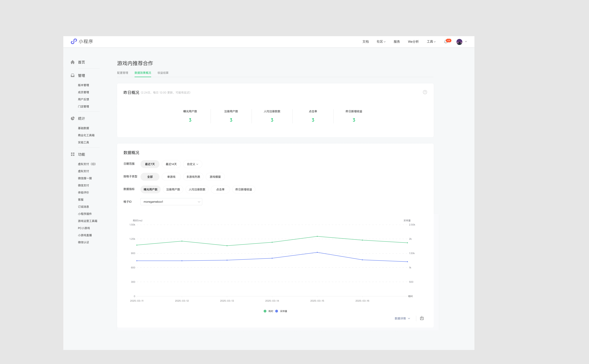Click the export download icon below chart
589x364 pixels.
[x=422, y=318]
